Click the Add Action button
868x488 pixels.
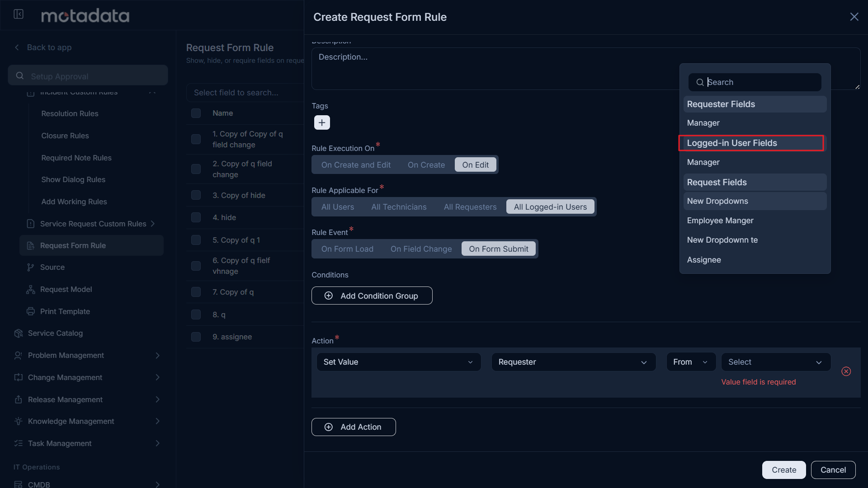click(354, 427)
